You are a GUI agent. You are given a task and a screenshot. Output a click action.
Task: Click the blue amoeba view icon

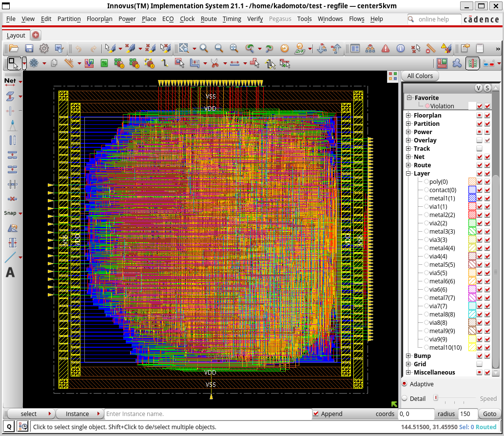point(457,63)
